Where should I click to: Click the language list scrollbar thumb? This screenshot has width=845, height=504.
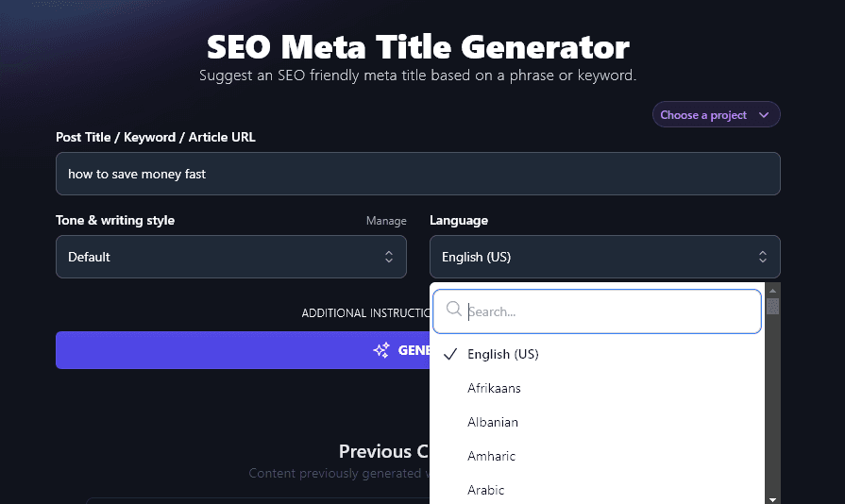[772, 306]
